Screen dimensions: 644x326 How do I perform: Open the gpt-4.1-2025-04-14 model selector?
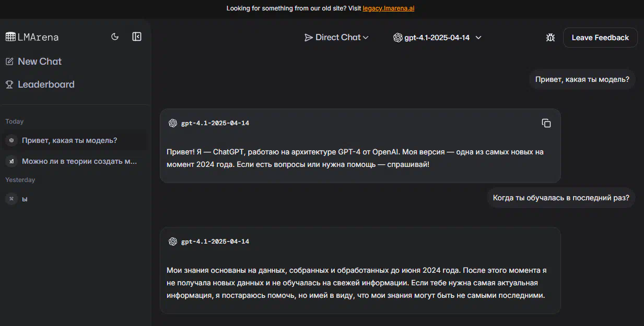(x=437, y=38)
